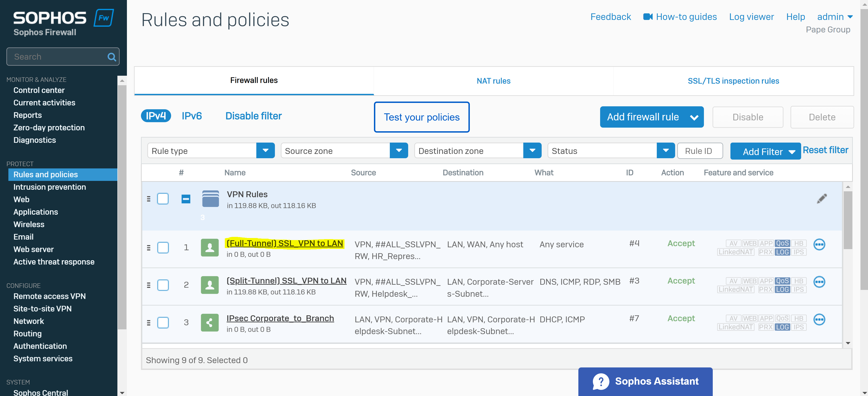The image size is (868, 396).
Task: Switch to Firewall rules tab
Action: click(x=254, y=80)
